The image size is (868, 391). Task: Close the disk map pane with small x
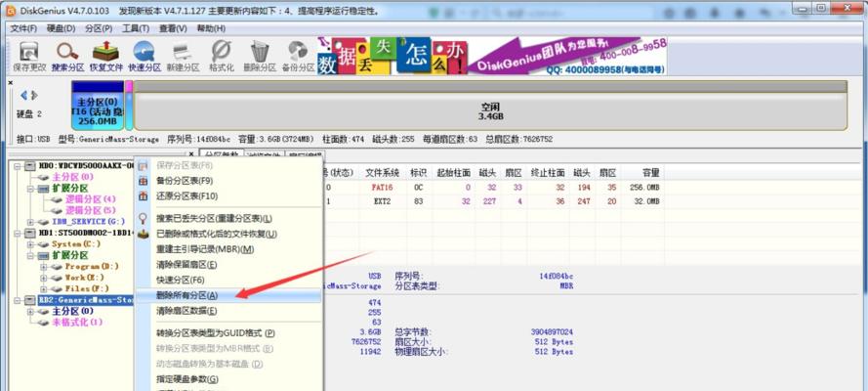(x=11, y=82)
